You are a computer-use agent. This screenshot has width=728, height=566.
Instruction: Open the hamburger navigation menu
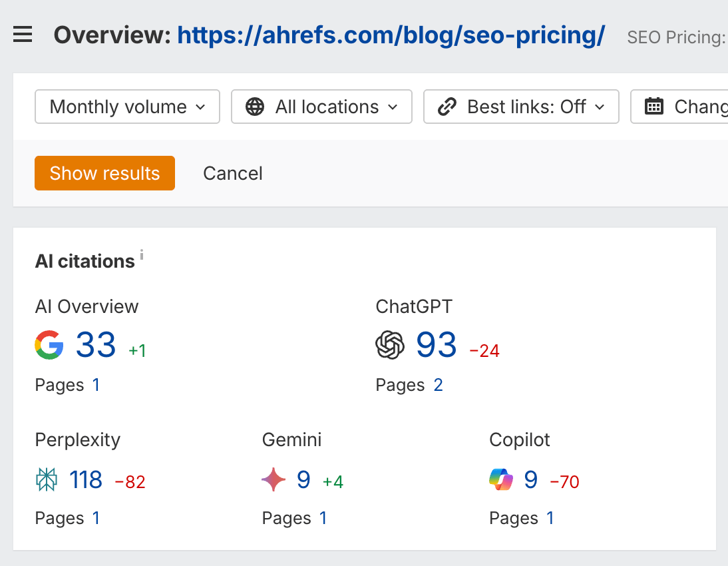pos(23,35)
